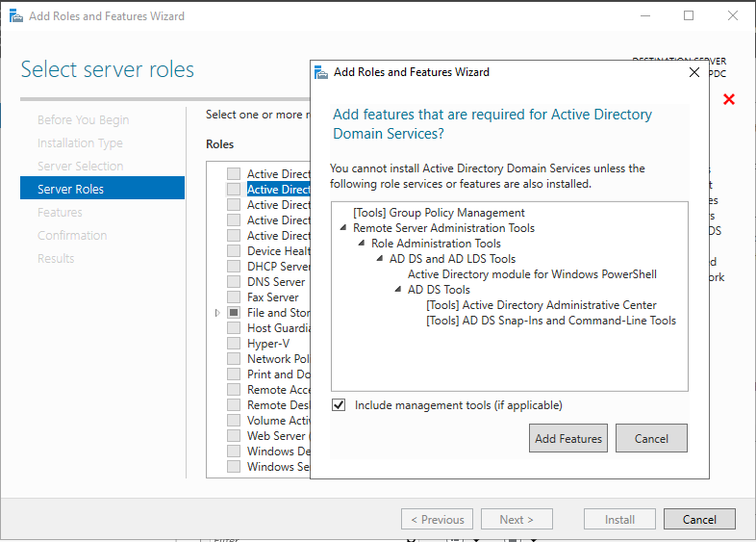756x542 pixels.
Task: Select the Server Roles step
Action: [102, 188]
